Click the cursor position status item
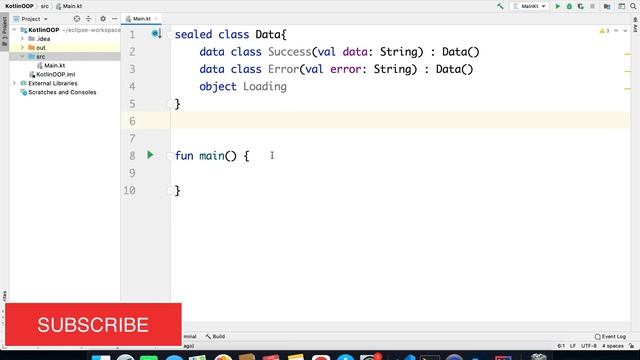 coord(561,346)
